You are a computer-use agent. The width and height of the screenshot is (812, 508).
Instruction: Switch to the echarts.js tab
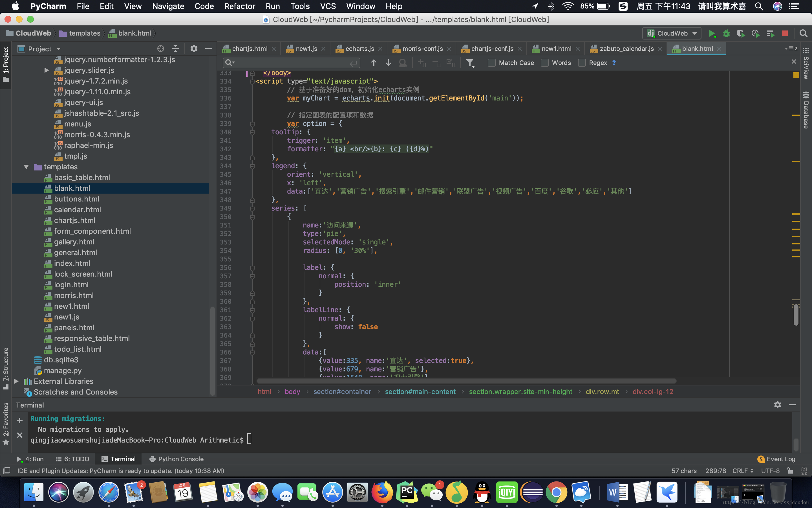coord(360,49)
